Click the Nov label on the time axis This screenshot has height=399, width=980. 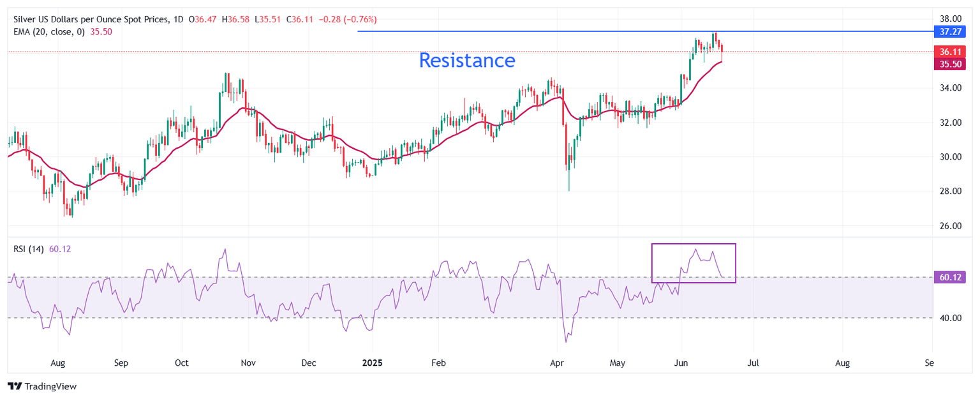(248, 363)
